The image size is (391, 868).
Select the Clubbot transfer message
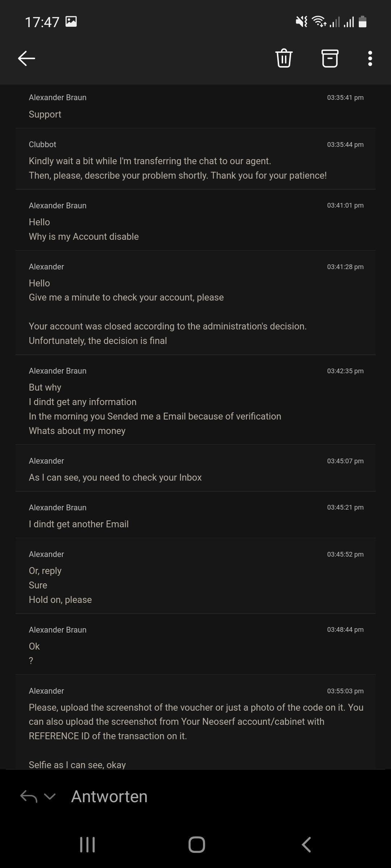pyautogui.click(x=177, y=168)
